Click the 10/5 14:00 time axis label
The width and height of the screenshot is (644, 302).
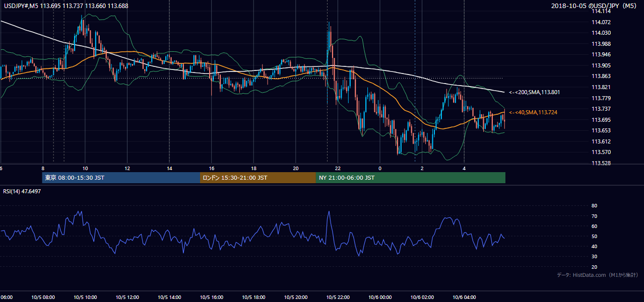169,297
